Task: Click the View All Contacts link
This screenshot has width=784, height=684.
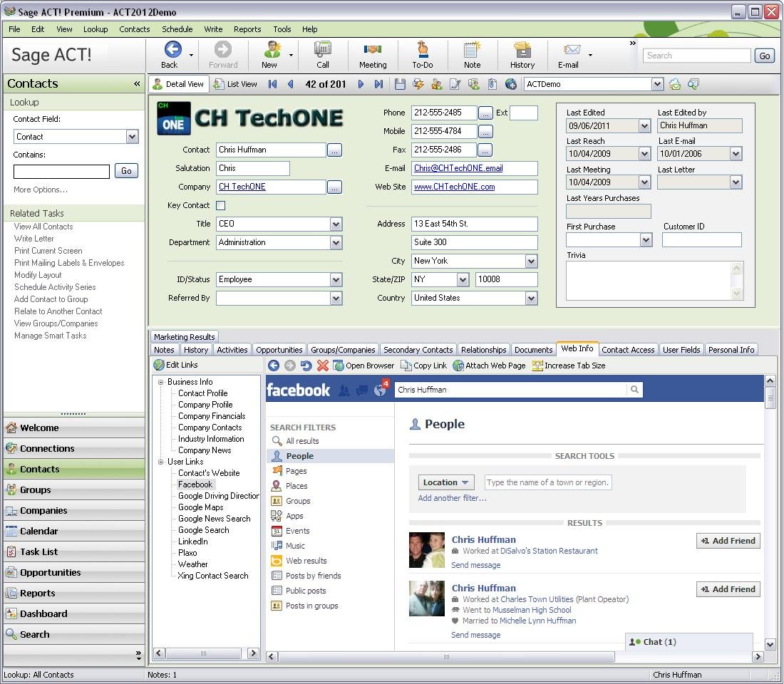Action: point(43,227)
